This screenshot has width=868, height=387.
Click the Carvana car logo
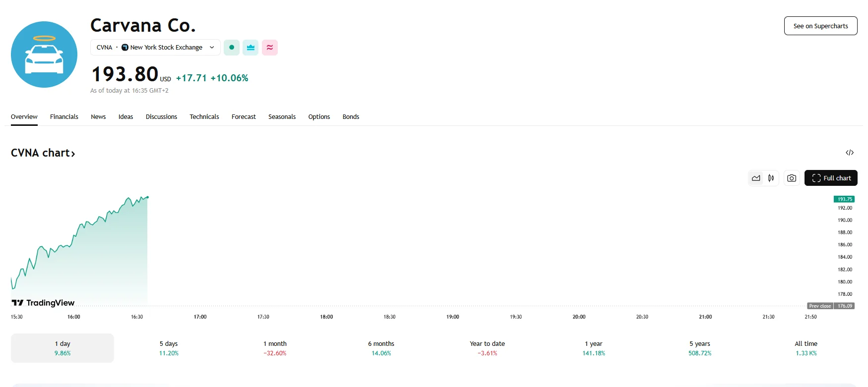(x=44, y=55)
